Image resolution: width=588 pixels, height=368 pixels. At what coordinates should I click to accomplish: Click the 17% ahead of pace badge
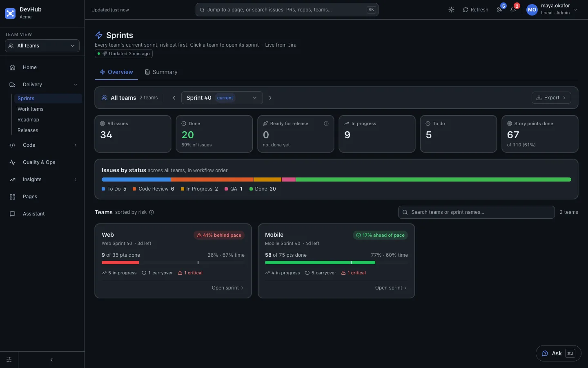tap(380, 235)
